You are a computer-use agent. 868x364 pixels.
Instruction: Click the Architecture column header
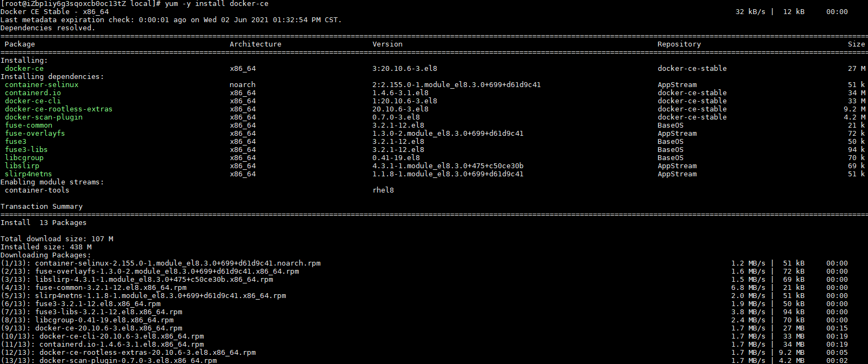click(x=256, y=44)
